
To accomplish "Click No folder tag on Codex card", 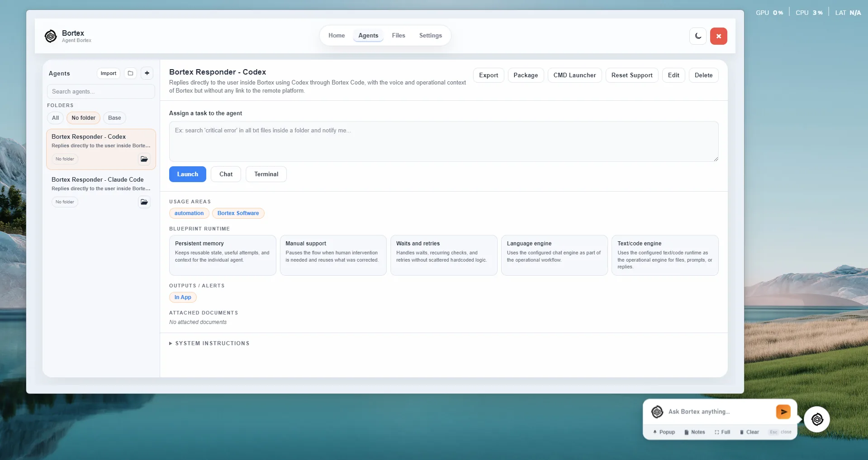I will tap(65, 159).
